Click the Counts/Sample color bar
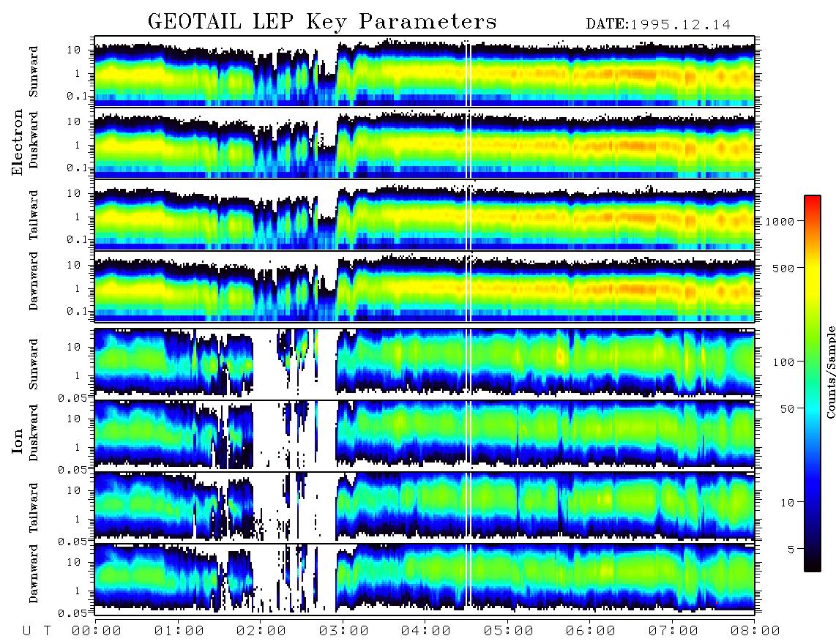This screenshot has width=836, height=644. [813, 383]
